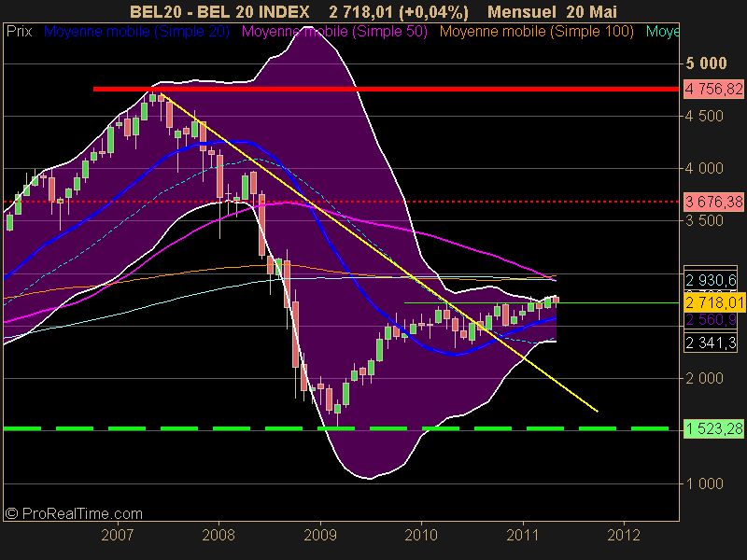Click the '3 500' price axis tick
The width and height of the screenshot is (747, 560).
[x=704, y=221]
